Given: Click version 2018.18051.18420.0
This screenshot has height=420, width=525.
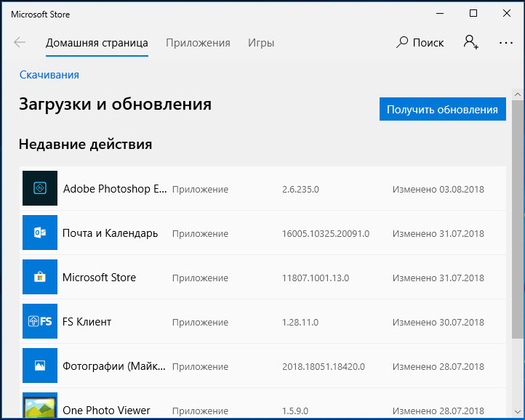Looking at the screenshot, I should click(324, 367).
